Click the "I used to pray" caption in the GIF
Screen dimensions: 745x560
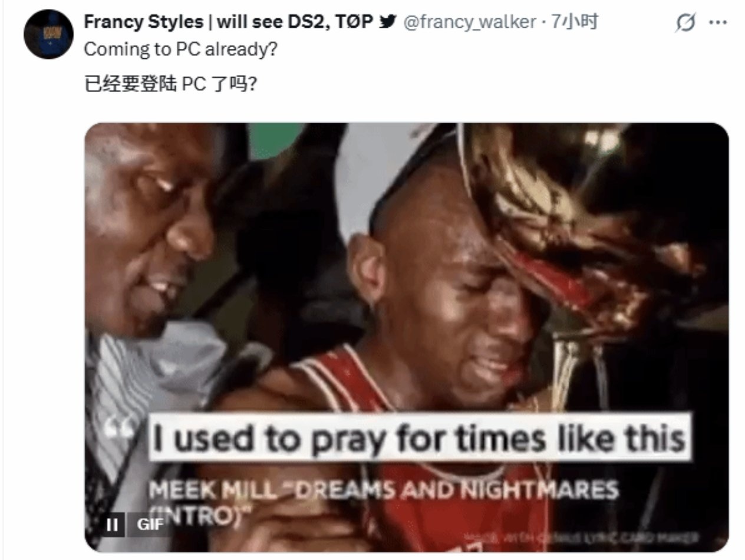click(x=419, y=438)
